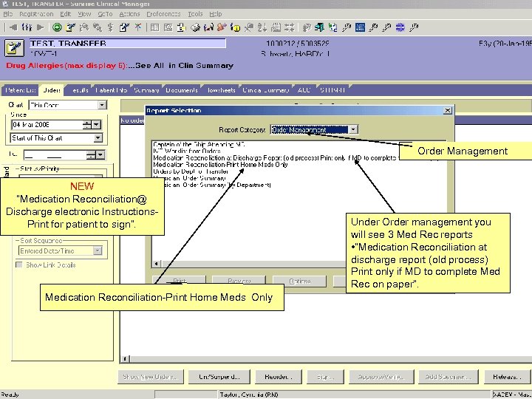The height and width of the screenshot is (399, 532).
Task: Click the table grid toolbar icon
Action: point(154,27)
